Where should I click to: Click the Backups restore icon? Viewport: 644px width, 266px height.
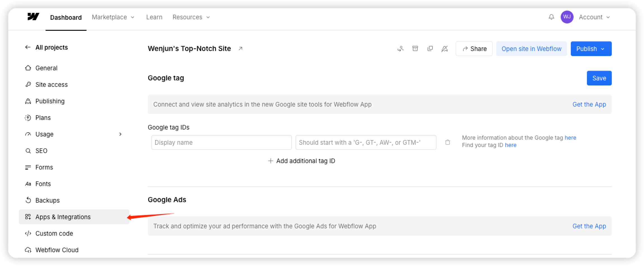28,200
